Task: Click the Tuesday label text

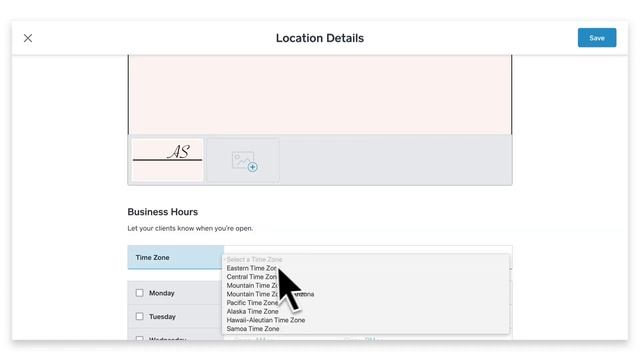Action: click(162, 316)
